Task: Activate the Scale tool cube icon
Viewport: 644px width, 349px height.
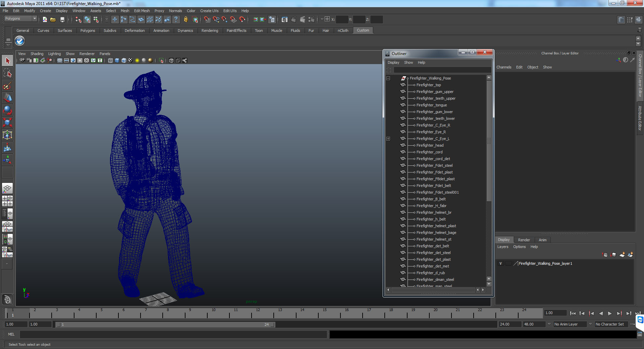Action: [x=7, y=122]
